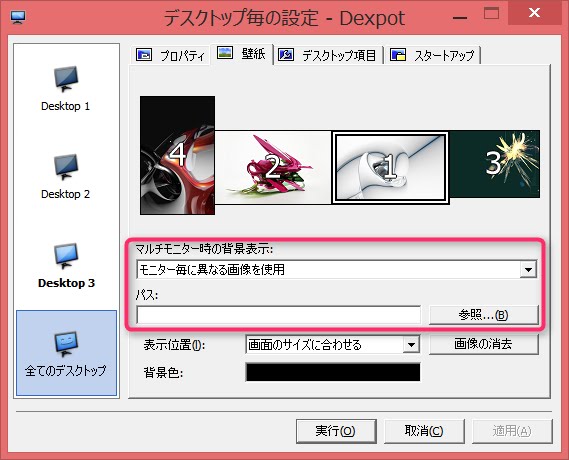Click the Dexpot title bar monitor icon
Image resolution: width=569 pixels, height=460 pixels.
click(x=18, y=17)
